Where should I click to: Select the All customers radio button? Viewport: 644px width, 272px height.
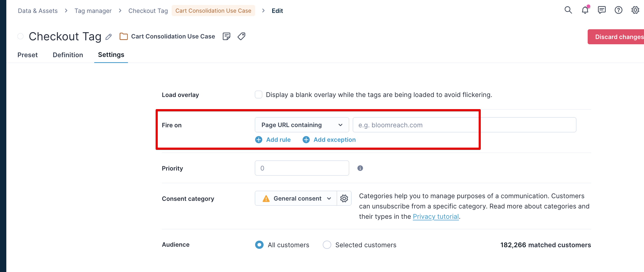click(259, 245)
